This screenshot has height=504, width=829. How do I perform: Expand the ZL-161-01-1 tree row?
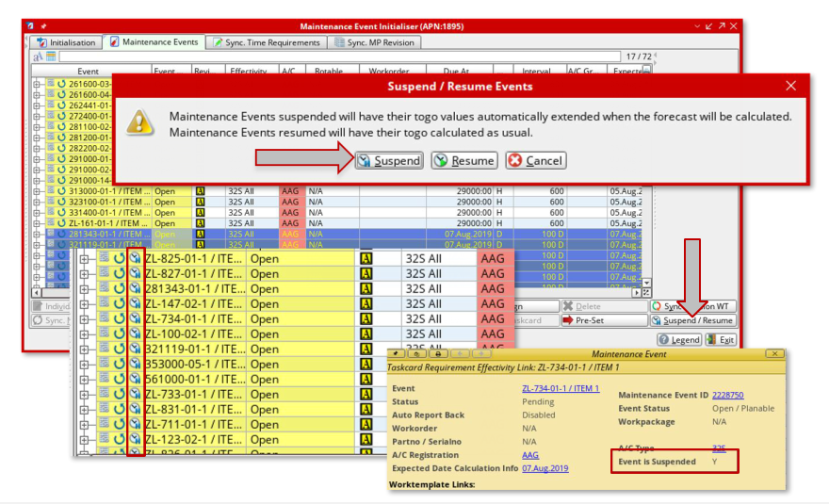tap(37, 223)
